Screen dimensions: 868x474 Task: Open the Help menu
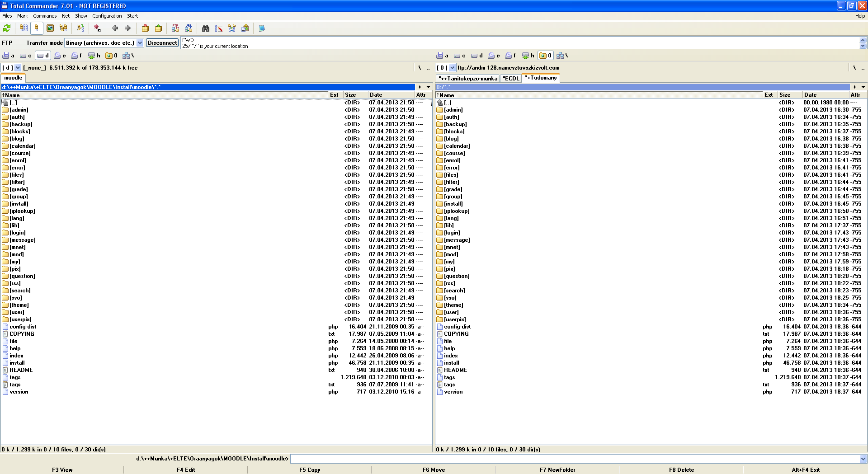pyautogui.click(x=860, y=16)
